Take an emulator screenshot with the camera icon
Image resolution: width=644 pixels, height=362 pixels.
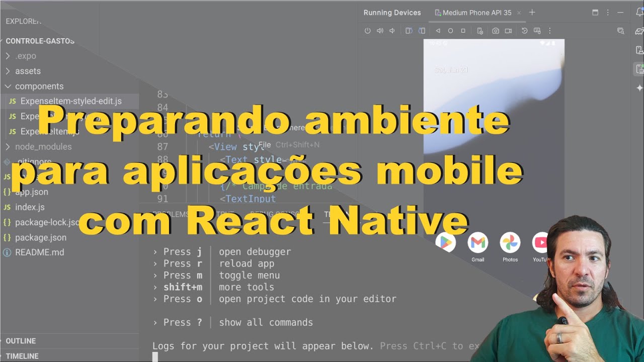pos(496,31)
